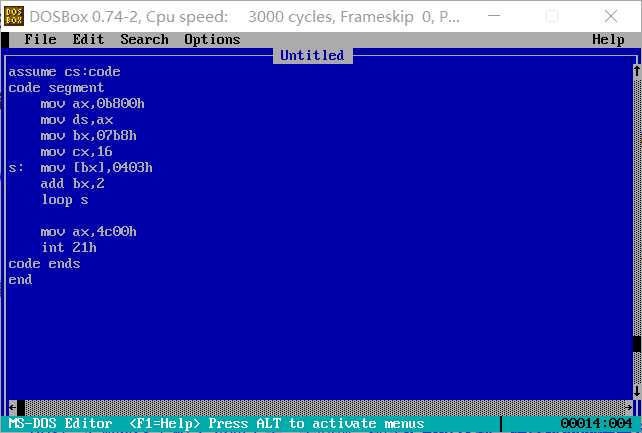Click the vertical scrollbar up arrow
The width and height of the screenshot is (642, 433).
coord(637,71)
